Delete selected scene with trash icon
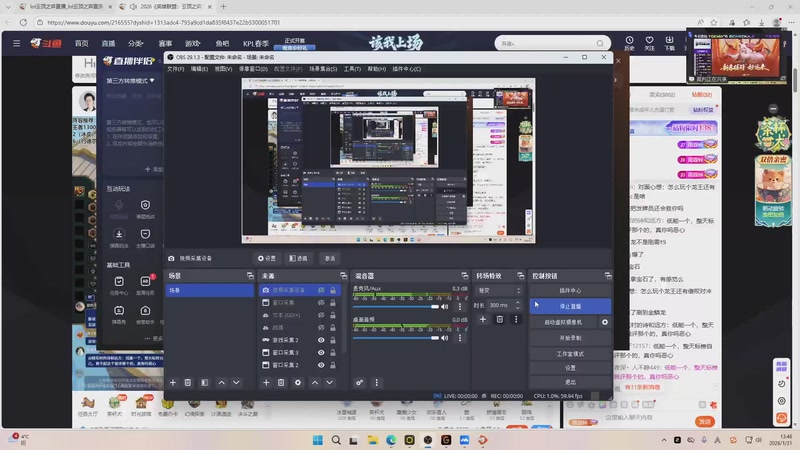 (188, 382)
